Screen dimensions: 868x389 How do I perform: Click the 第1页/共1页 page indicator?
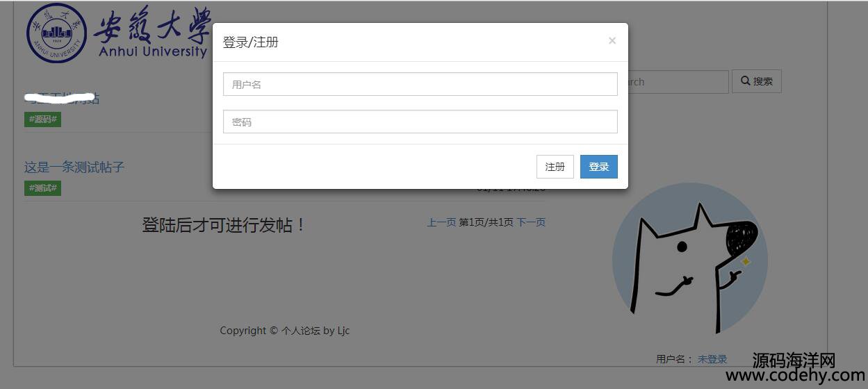(x=486, y=222)
